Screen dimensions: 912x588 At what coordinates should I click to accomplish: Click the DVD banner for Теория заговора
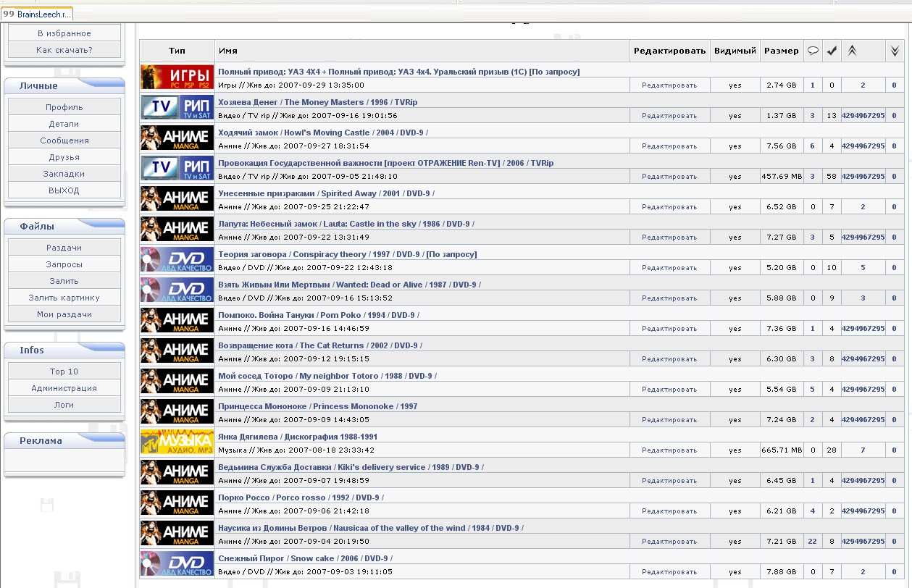177,260
